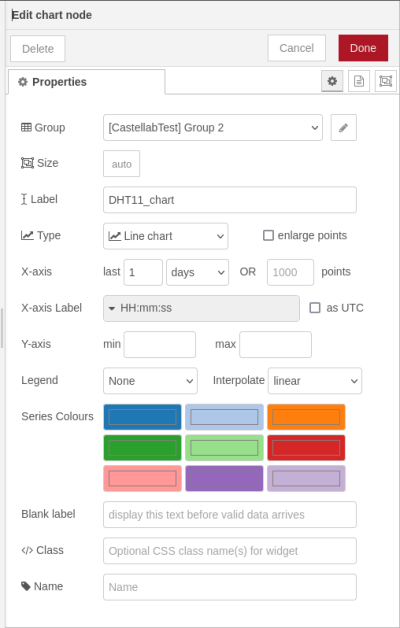This screenshot has height=628, width=400.
Task: Open the Group dropdown
Action: pyautogui.click(x=213, y=128)
